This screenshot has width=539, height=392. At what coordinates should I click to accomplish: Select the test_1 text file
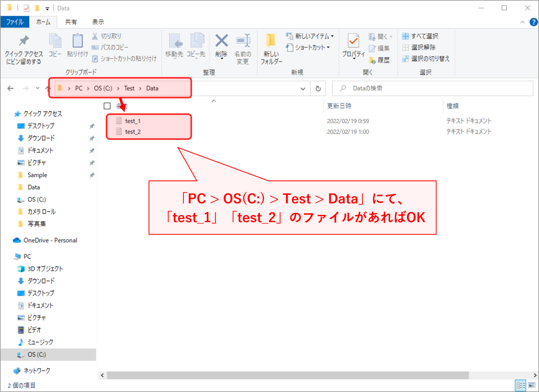(132, 121)
